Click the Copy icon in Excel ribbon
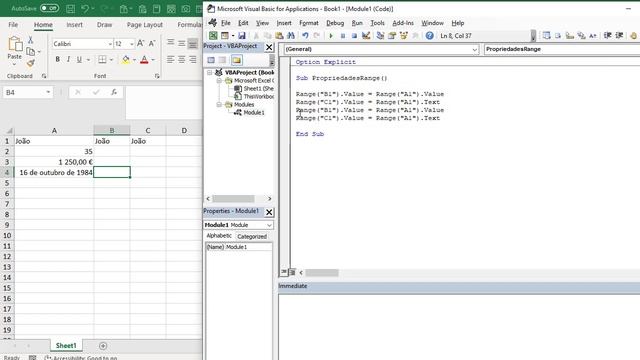The image size is (640, 360). pyautogui.click(x=30, y=52)
